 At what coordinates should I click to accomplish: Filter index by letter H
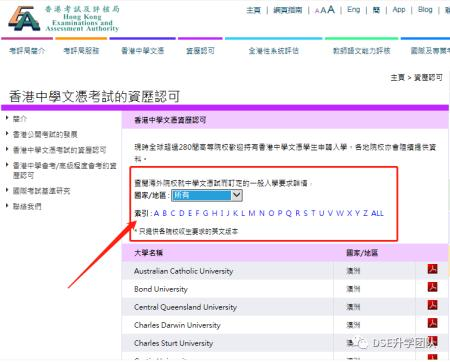(214, 213)
